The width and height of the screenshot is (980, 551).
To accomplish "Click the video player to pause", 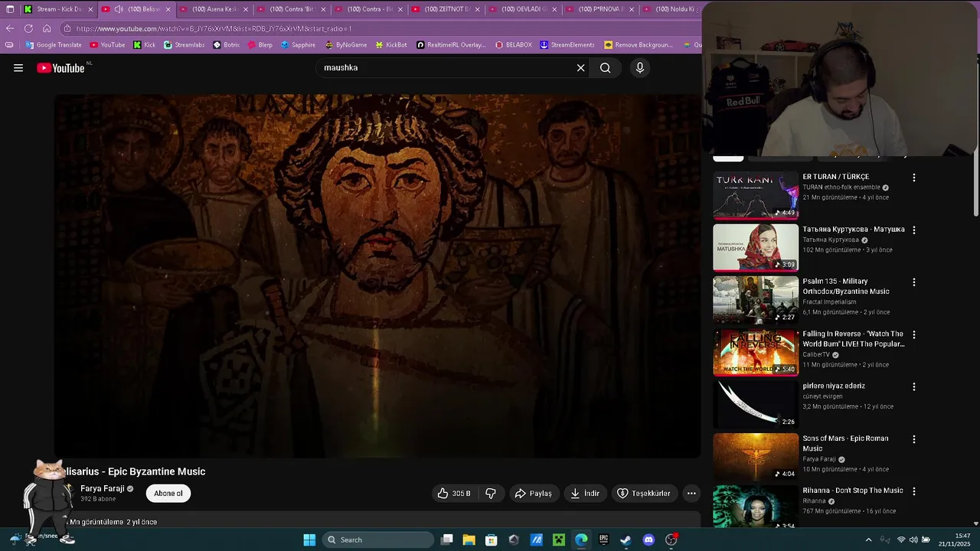I will click(x=377, y=275).
